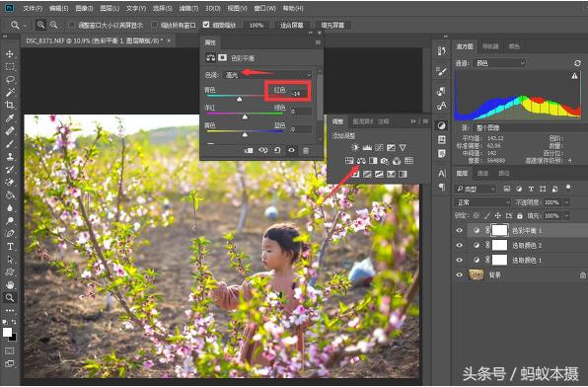Select the Eyedropper tool
The image size is (588, 387).
10,118
